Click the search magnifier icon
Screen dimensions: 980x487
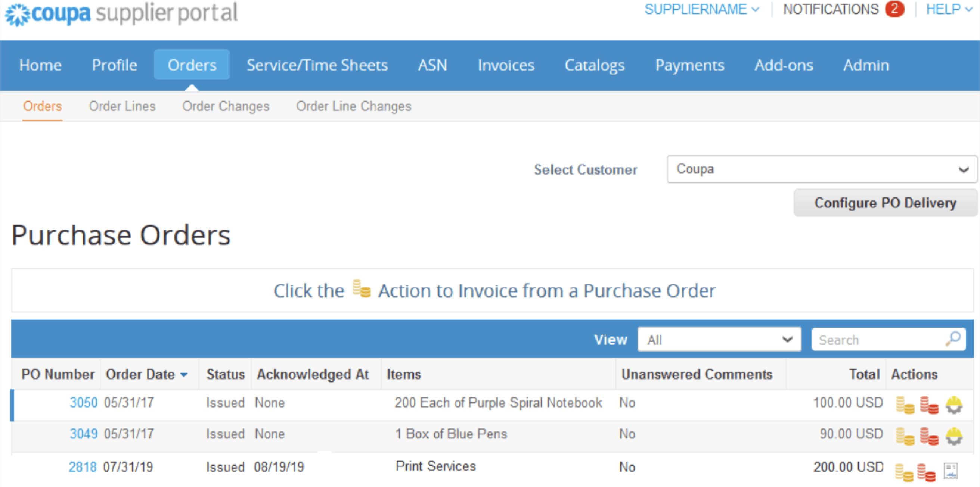point(953,339)
